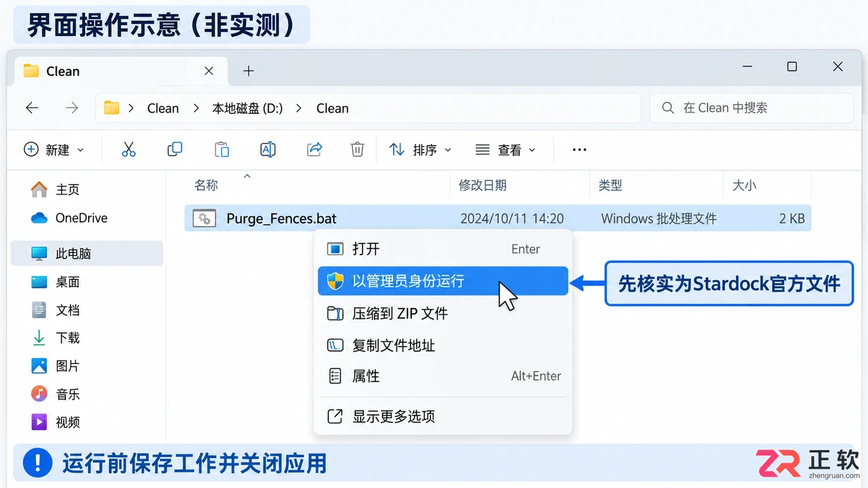
Task: Click the Delete trash can icon
Action: point(357,149)
